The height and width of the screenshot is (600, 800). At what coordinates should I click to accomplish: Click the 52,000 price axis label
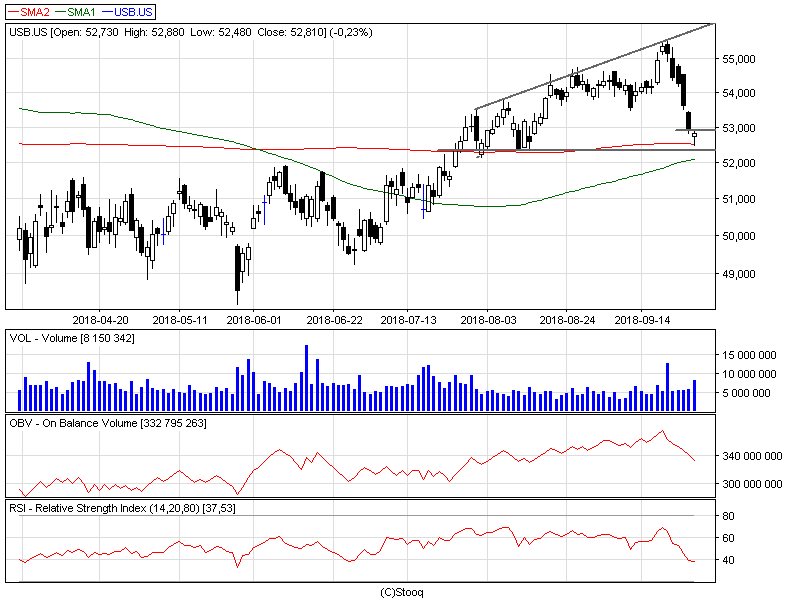pos(739,163)
